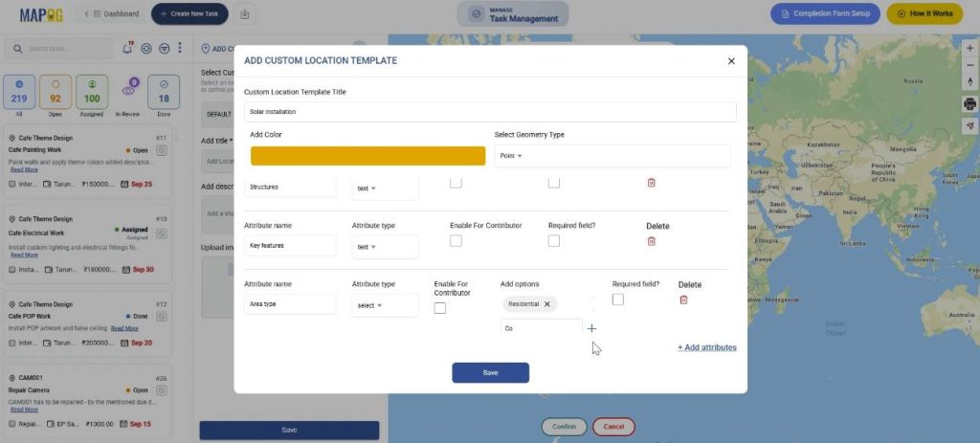Click In Review eye icon filter
Screen dimensions: 980x443
coord(128,91)
